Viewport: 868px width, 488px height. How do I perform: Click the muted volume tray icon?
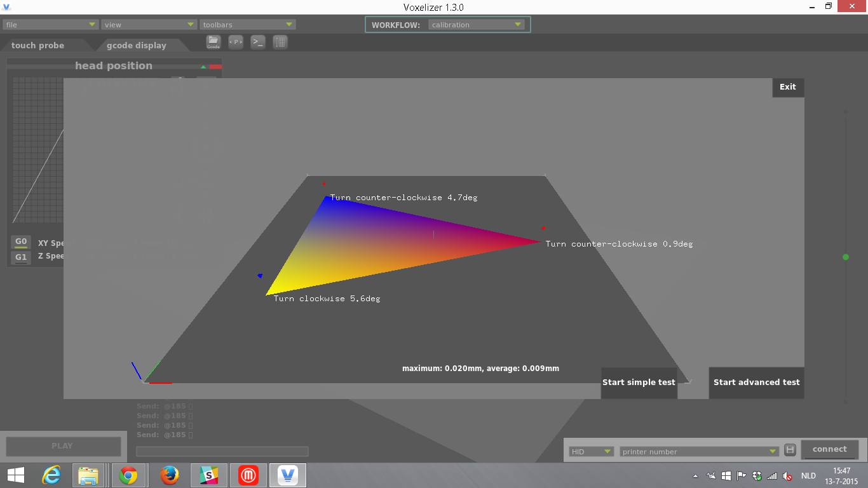point(787,476)
